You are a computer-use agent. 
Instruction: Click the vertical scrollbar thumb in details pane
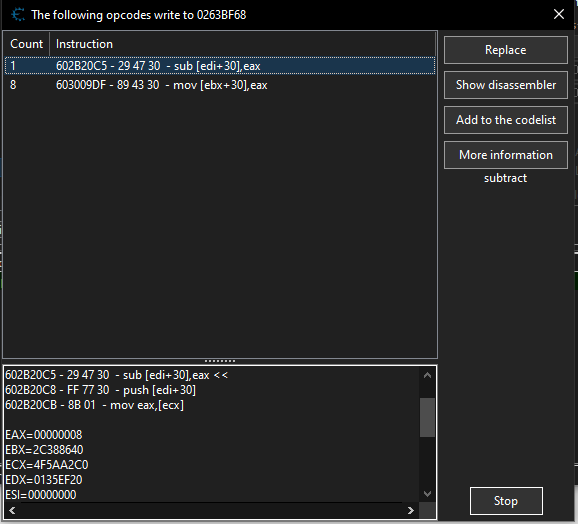pyautogui.click(x=427, y=417)
